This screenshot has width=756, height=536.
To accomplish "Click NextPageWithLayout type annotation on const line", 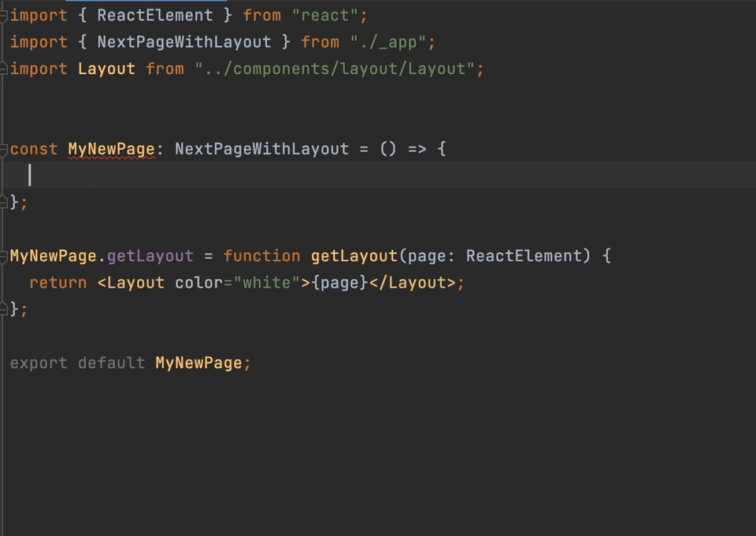I will tap(261, 149).
